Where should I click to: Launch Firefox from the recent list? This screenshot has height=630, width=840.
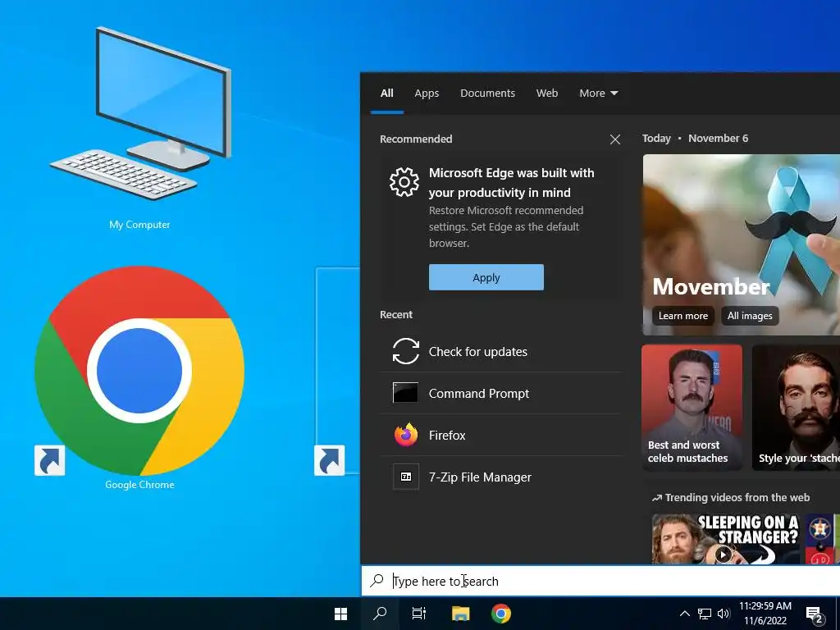[501, 435]
